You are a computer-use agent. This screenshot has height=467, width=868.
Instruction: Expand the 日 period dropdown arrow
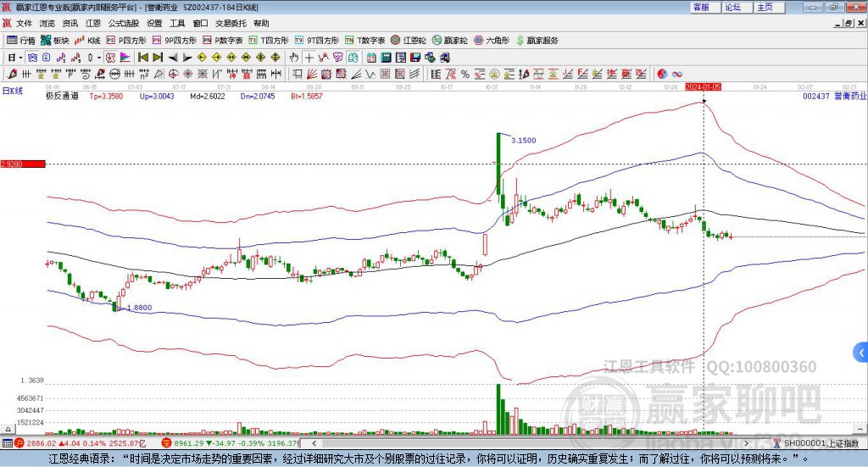coord(20,58)
